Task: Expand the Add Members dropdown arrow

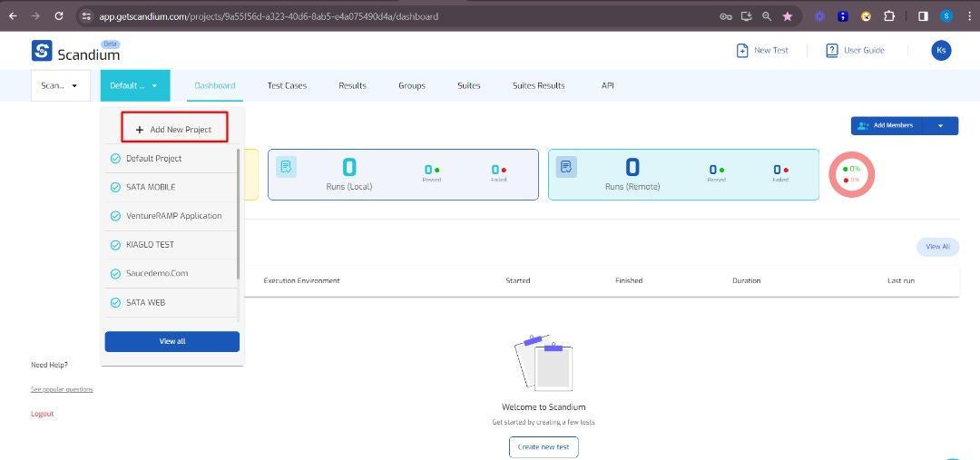Action: pos(941,125)
